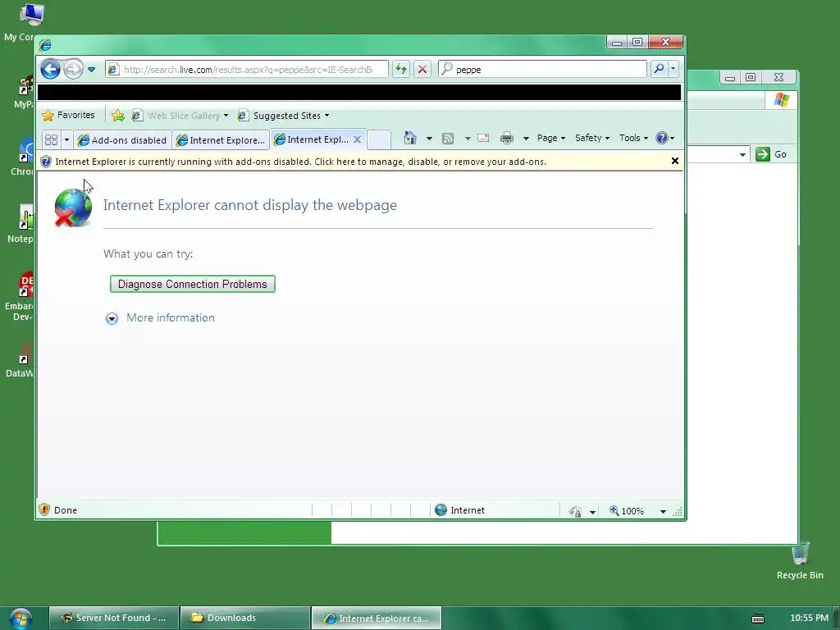Expand the feeds dropdown arrow
This screenshot has width=840, height=630.
click(467, 138)
